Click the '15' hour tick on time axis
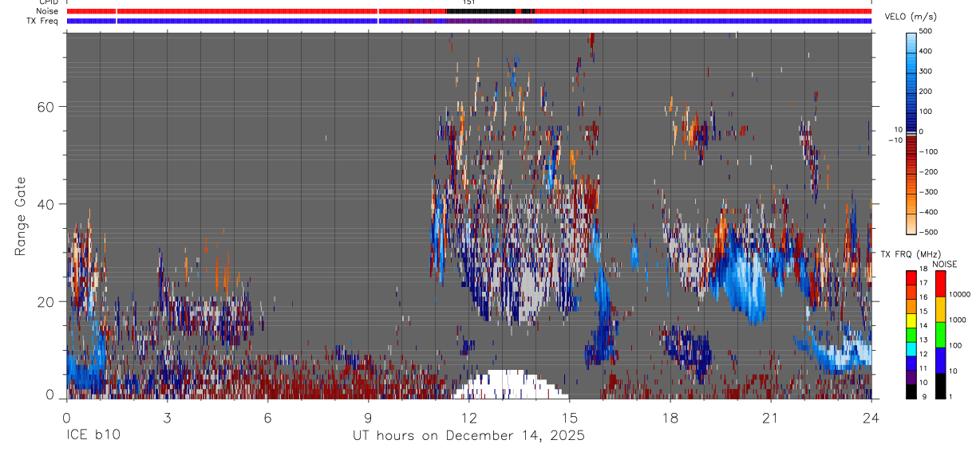This screenshot has height=452, width=980. pos(570,418)
